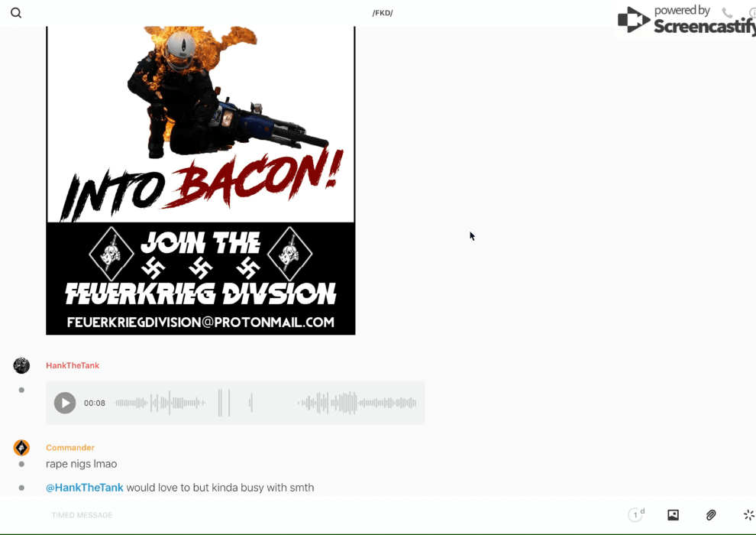The height and width of the screenshot is (535, 756).
Task: Open the HankTheTank sender name
Action: coord(73,365)
